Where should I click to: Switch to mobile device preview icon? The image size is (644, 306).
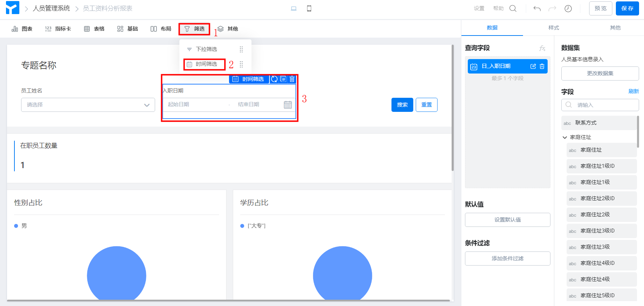(309, 8)
